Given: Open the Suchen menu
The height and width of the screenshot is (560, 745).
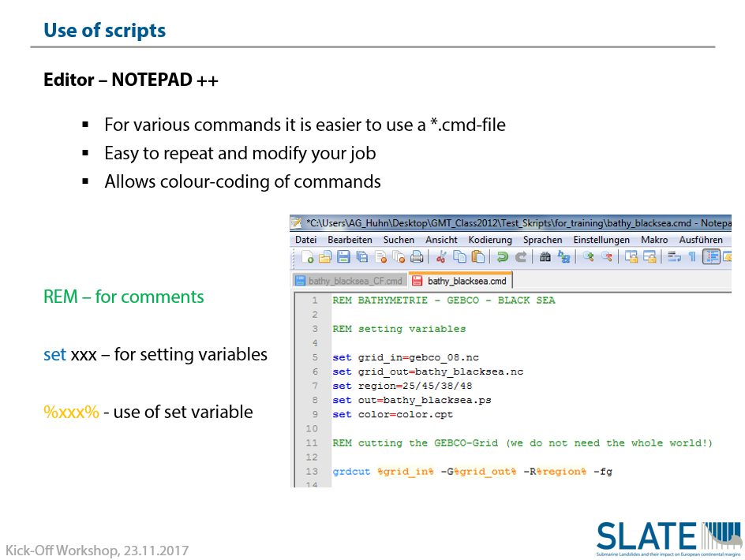Looking at the screenshot, I should click(399, 240).
